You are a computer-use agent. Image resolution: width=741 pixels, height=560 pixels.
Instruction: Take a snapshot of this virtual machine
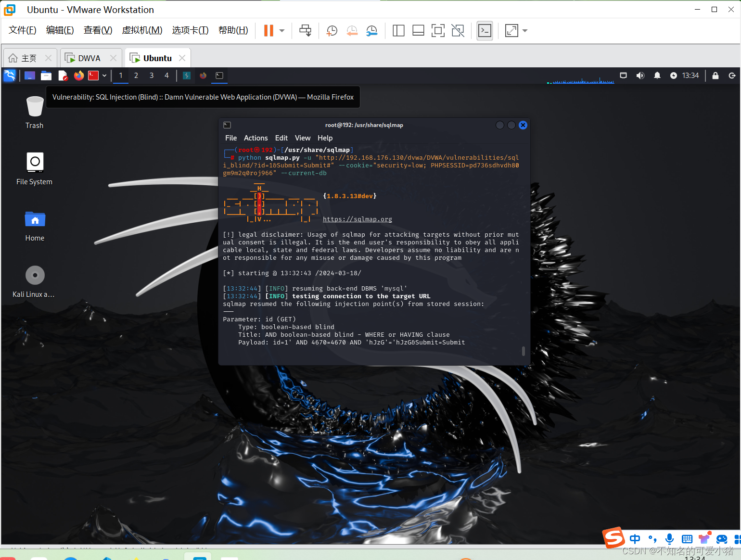332,31
